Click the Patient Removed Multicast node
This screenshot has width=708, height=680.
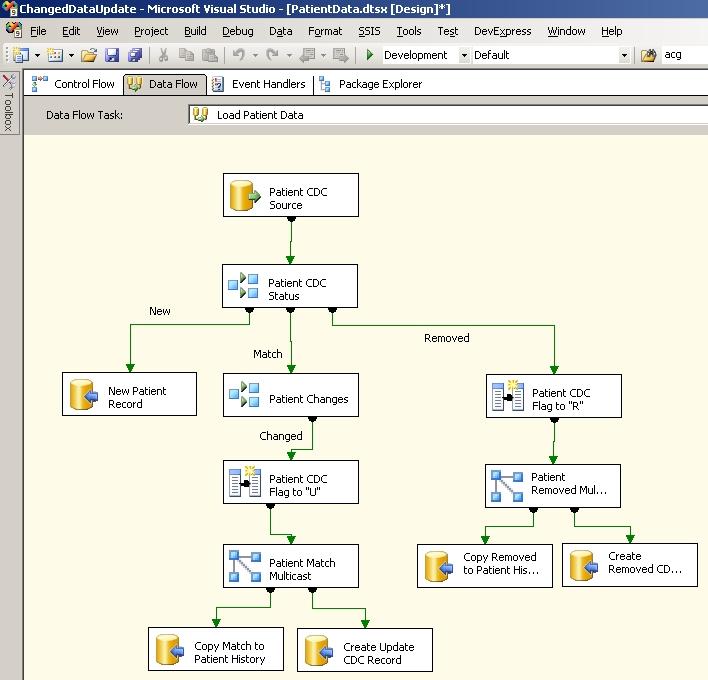click(553, 484)
